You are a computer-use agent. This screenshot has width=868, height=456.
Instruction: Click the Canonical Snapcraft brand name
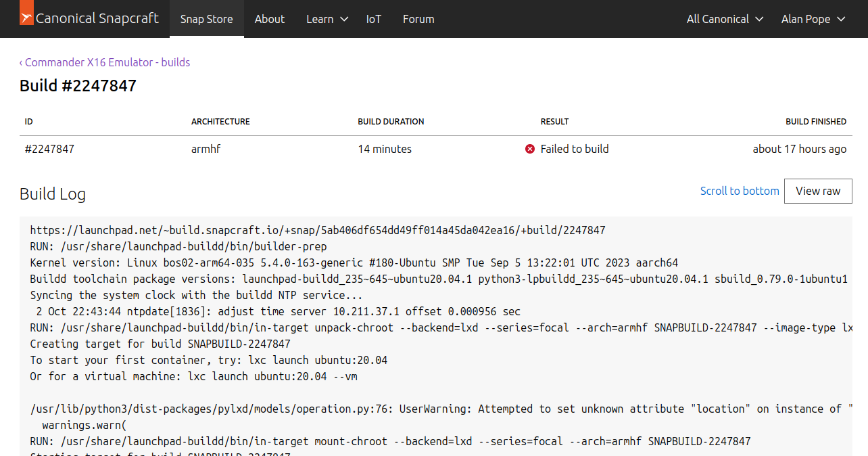[x=97, y=18]
